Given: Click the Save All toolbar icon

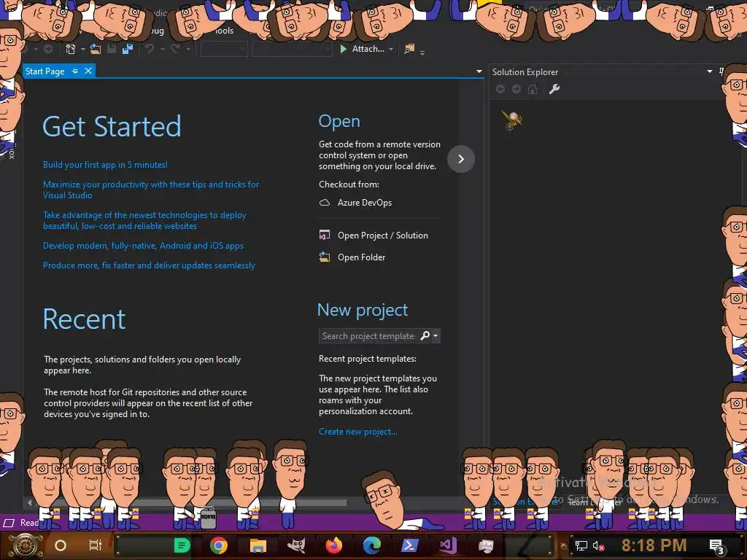Looking at the screenshot, I should point(128,49).
